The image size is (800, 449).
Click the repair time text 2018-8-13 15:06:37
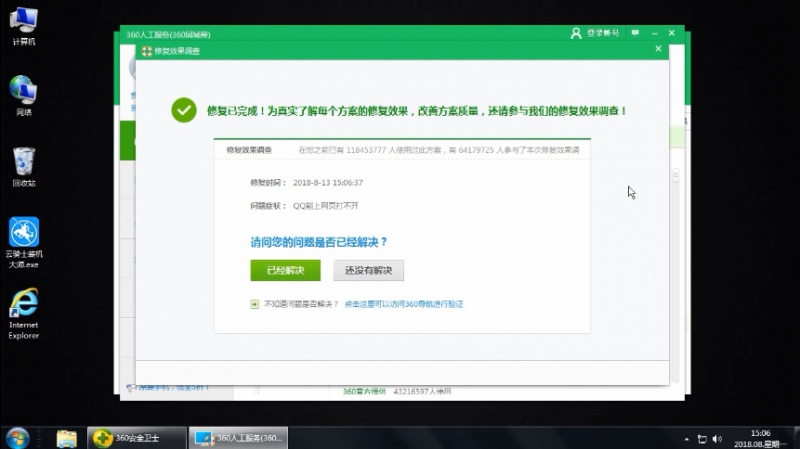328,183
